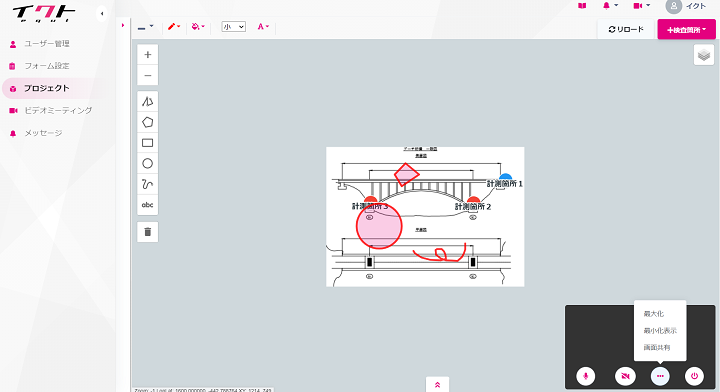This screenshot has width=720, height=392.
Task: Select the circle drawing tool
Action: pos(147,163)
